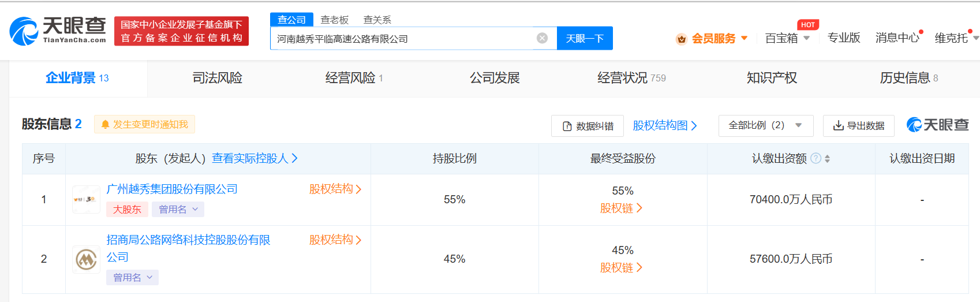The height and width of the screenshot is (302, 980).
Task: Open the 维克托 user dropdown
Action: [975, 38]
